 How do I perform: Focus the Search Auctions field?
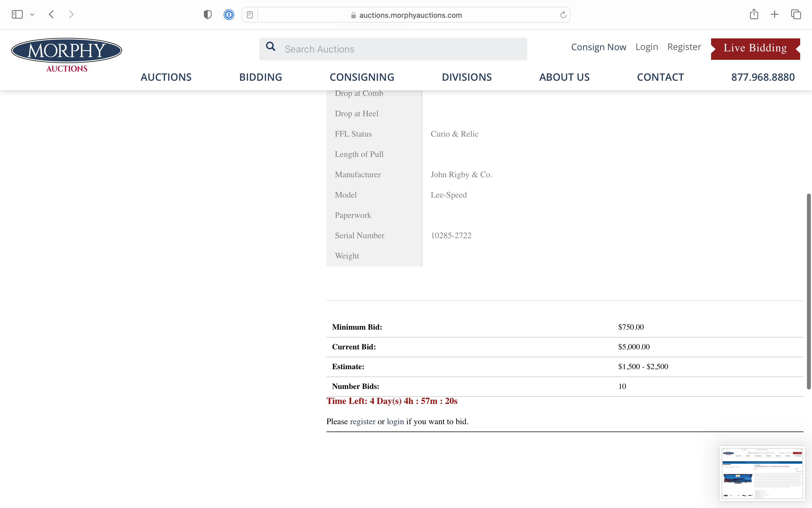click(393, 49)
